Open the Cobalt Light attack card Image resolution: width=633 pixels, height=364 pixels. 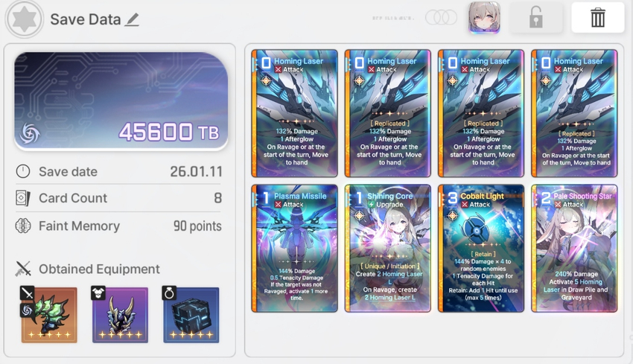click(x=481, y=249)
